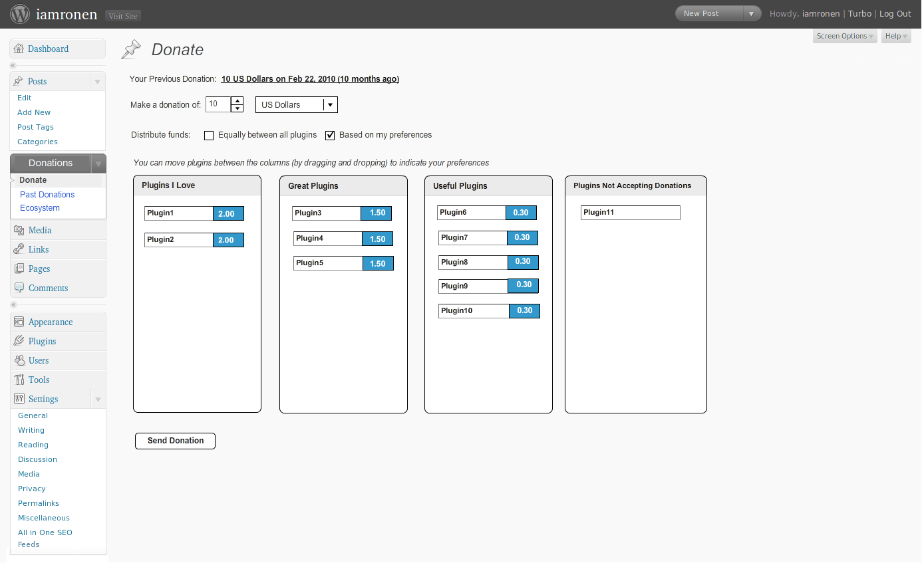The width and height of the screenshot is (924, 567).
Task: Click the Appearance icon in sidebar
Action: [x=19, y=322]
